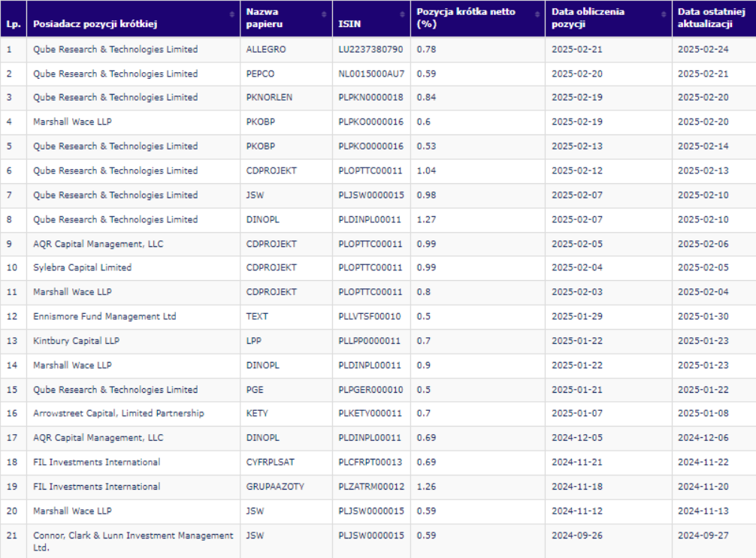The height and width of the screenshot is (558, 756).
Task: Click ISIN PLZATRM00012
Action: (371, 487)
